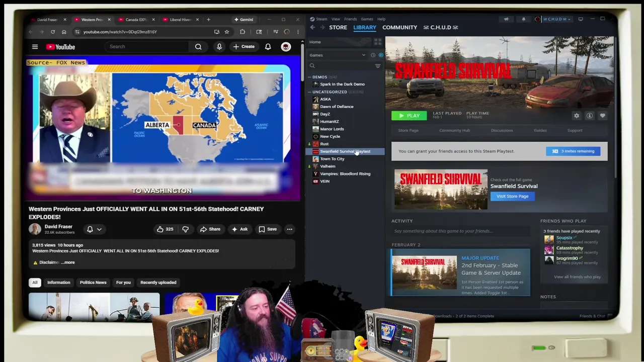Image resolution: width=644 pixels, height=362 pixels.
Task: Open browser extensions puzzle icon
Action: pos(243,32)
